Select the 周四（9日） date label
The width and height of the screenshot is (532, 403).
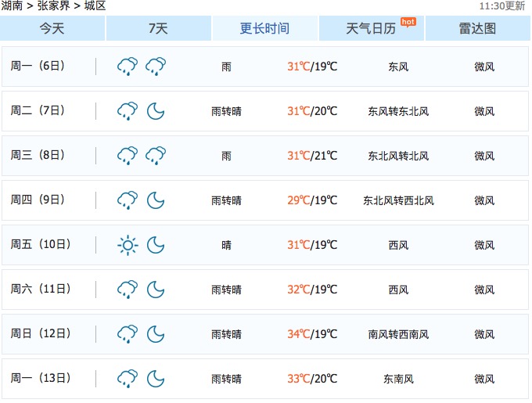pos(38,200)
